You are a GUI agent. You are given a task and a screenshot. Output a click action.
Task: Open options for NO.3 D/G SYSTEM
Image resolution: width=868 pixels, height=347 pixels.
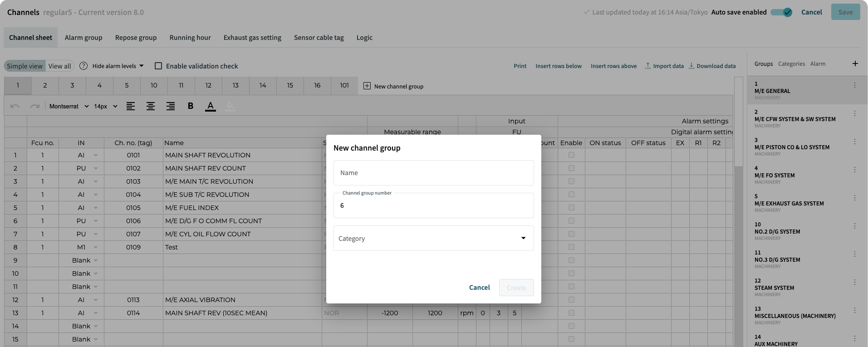point(855,254)
